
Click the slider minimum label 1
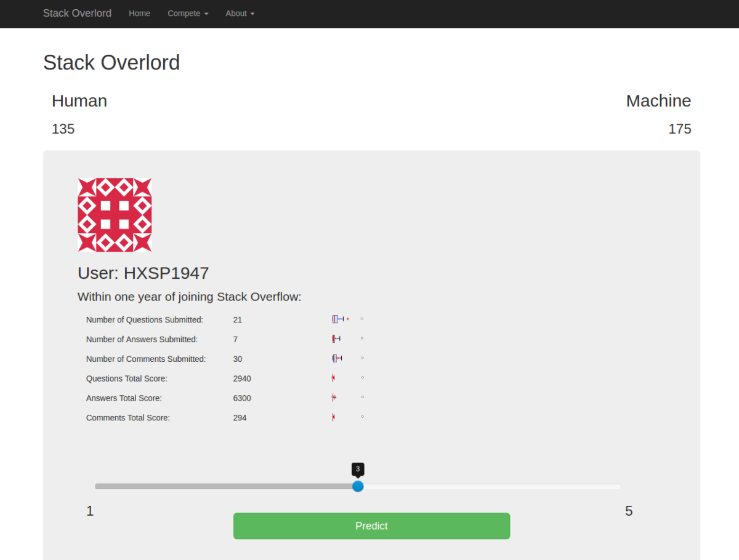coord(90,511)
